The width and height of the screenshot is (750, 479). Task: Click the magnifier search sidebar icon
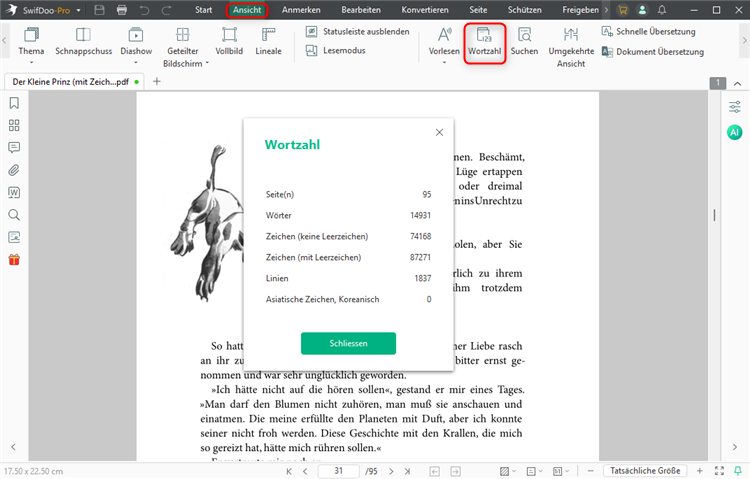click(14, 215)
